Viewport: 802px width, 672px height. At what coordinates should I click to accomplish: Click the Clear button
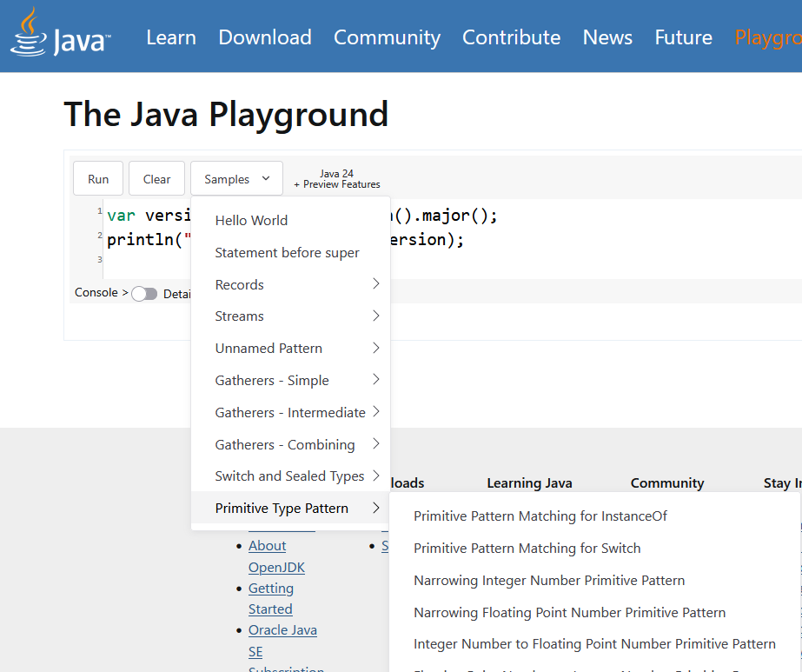(x=156, y=177)
